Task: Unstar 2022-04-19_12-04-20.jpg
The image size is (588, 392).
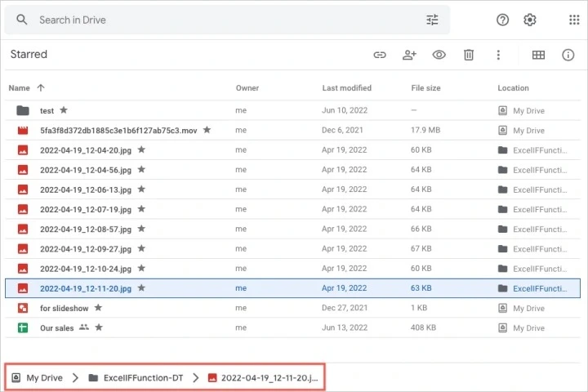Action: coord(141,149)
